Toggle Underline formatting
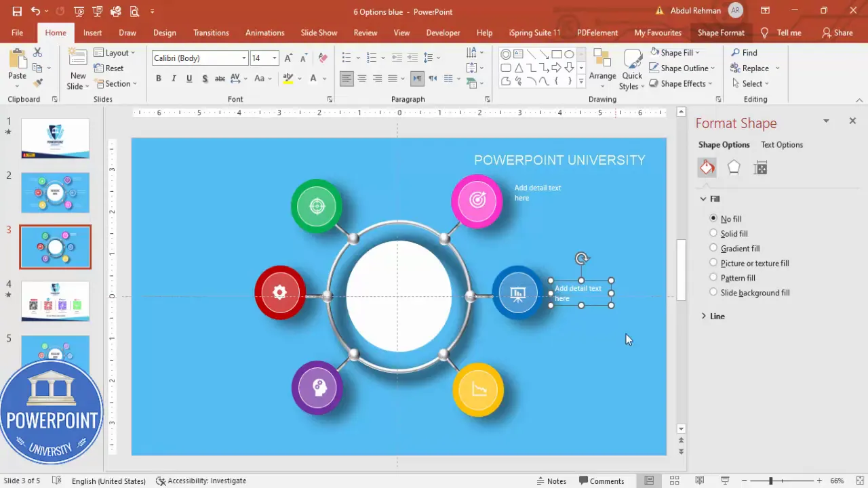Viewport: 868px width, 488px height. (x=189, y=79)
